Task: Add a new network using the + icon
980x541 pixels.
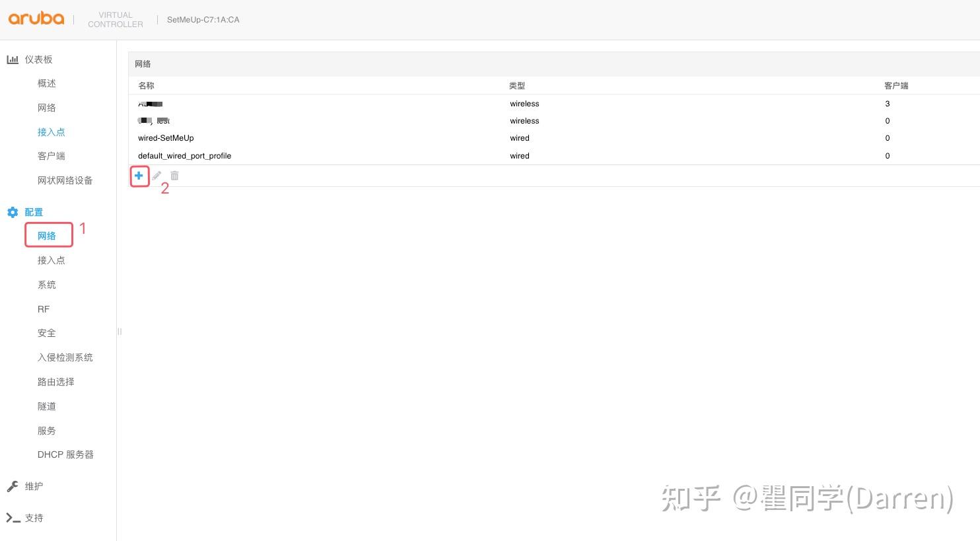Action: tap(139, 176)
